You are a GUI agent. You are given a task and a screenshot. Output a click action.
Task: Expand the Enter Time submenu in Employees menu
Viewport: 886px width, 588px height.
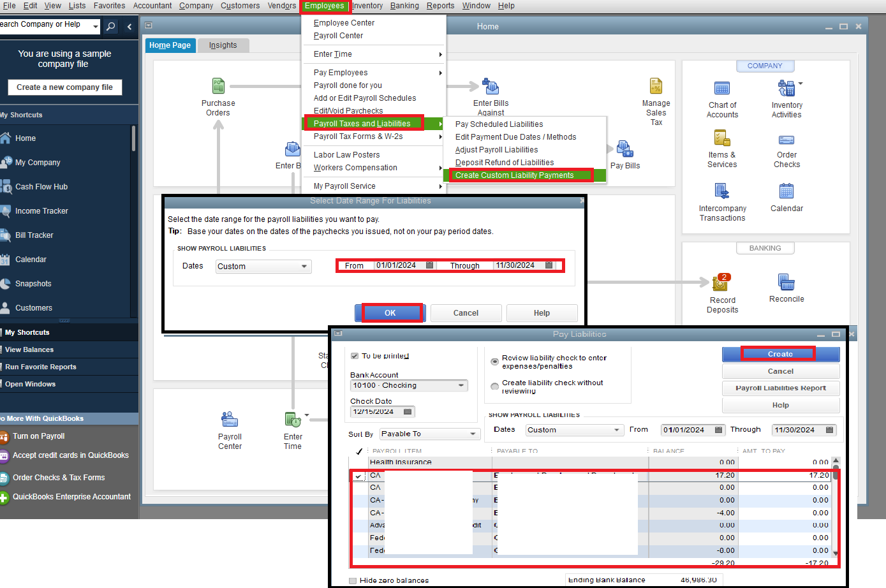click(440, 54)
